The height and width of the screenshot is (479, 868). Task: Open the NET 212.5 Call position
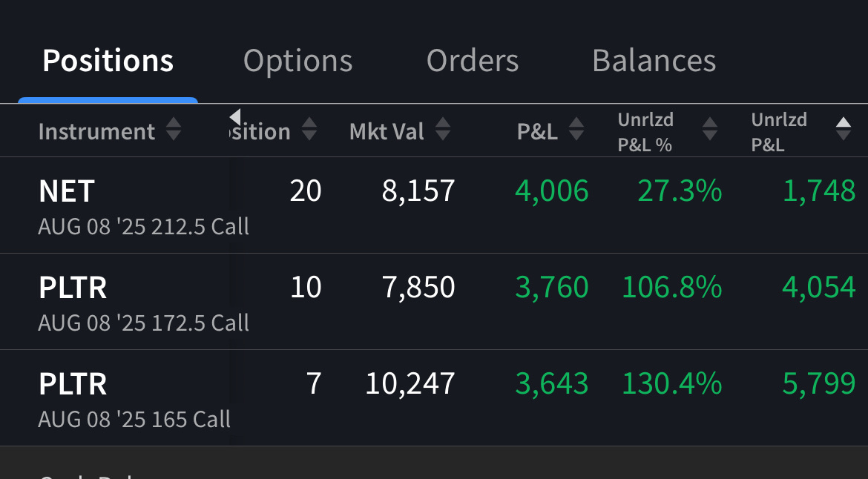[143, 205]
